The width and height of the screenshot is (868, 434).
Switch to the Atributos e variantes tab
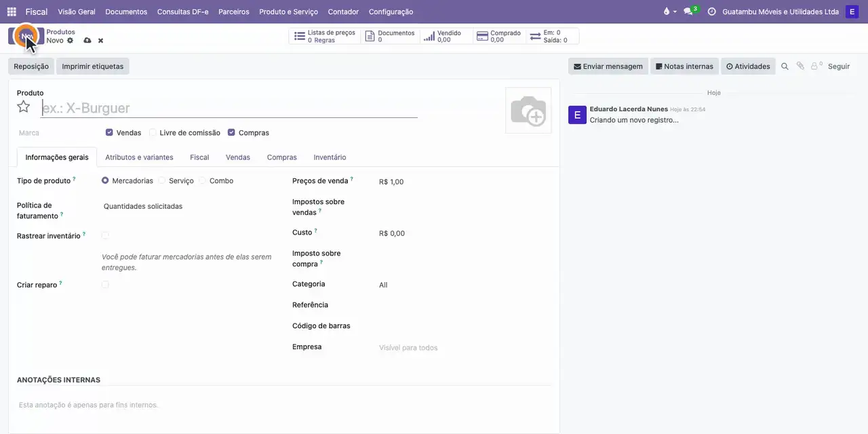[x=139, y=157]
